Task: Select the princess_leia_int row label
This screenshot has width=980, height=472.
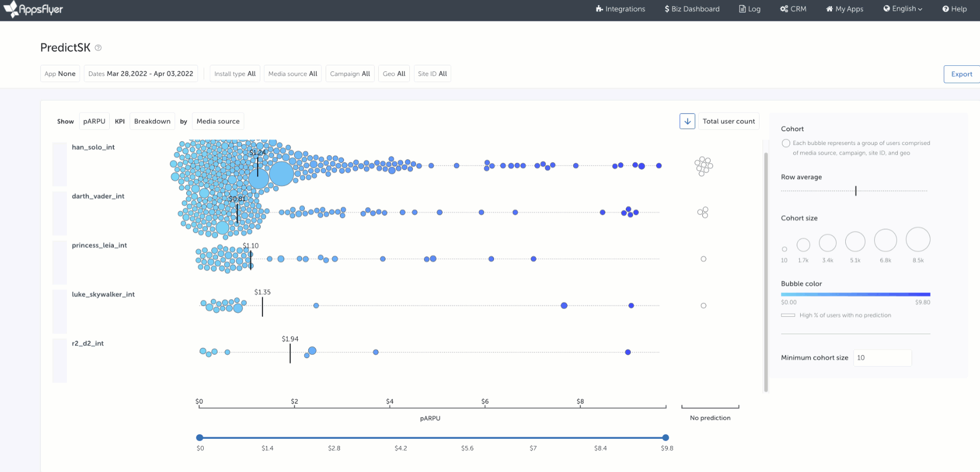Action: click(x=100, y=245)
